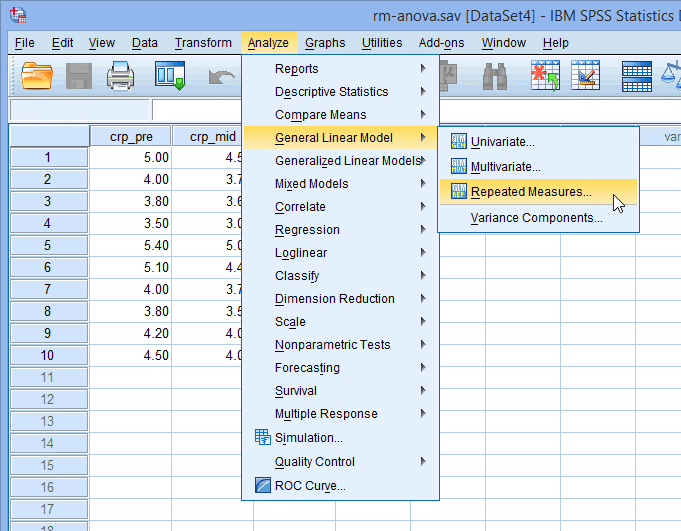Select General Linear Model entry
The height and width of the screenshot is (531, 681).
pyautogui.click(x=340, y=138)
